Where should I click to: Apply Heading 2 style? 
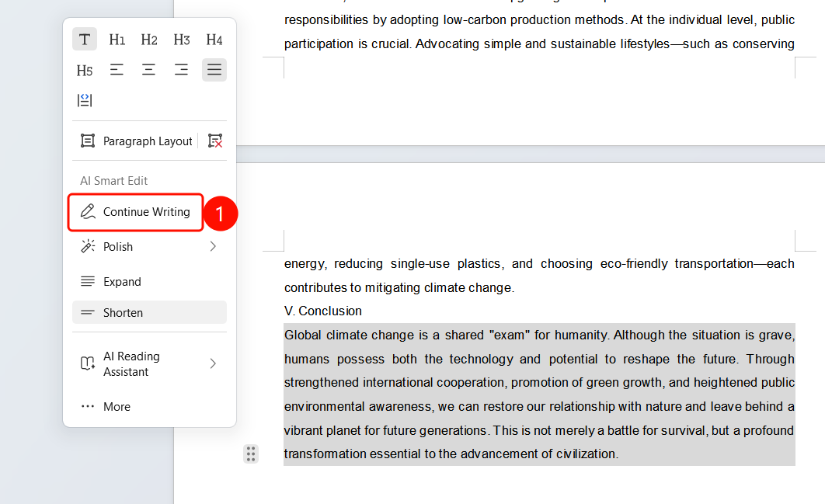click(149, 40)
